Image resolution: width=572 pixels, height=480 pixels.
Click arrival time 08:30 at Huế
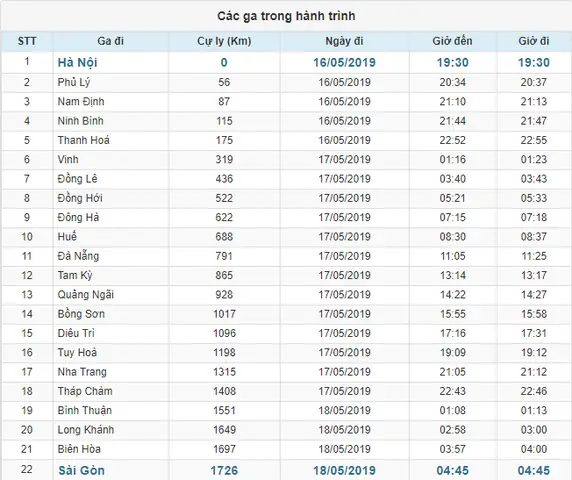[452, 236]
